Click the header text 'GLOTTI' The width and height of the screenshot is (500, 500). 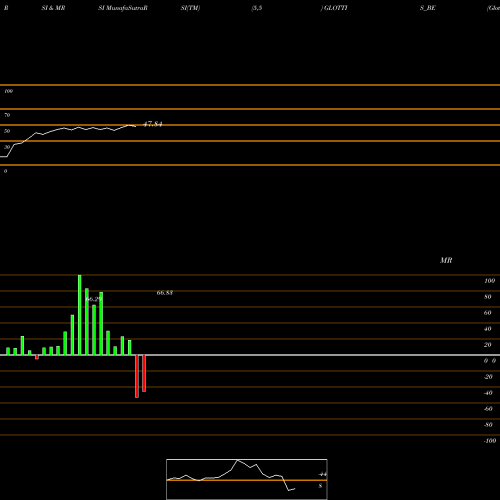pos(336,8)
